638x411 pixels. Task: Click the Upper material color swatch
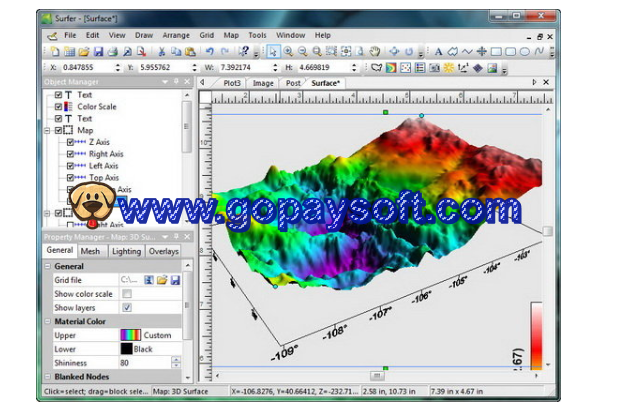131,335
